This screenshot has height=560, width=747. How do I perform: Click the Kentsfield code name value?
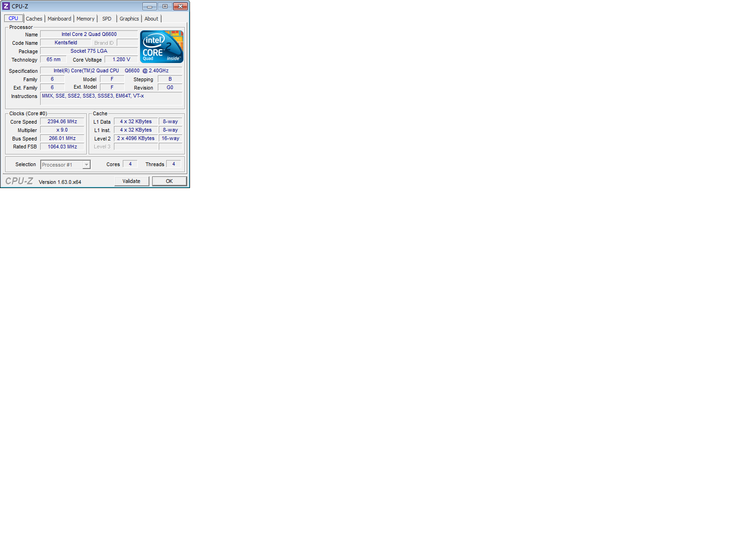pyautogui.click(x=66, y=42)
